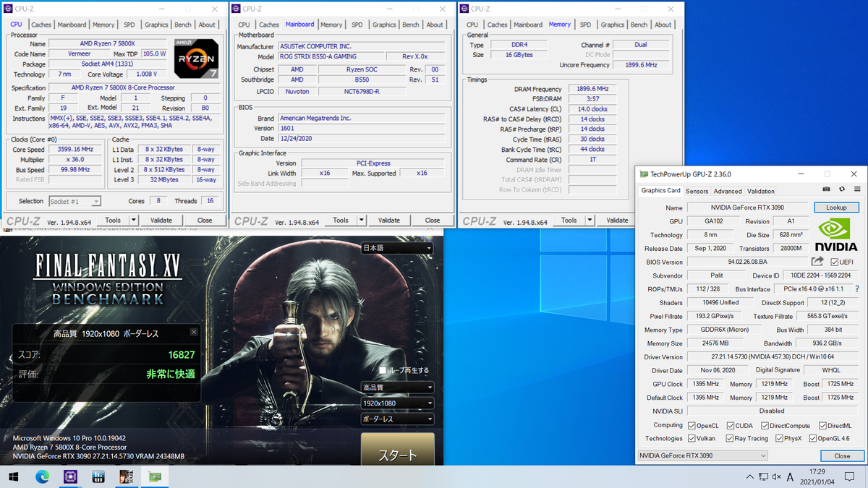
Task: Click the muted volume tray icon
Action: pos(776,477)
